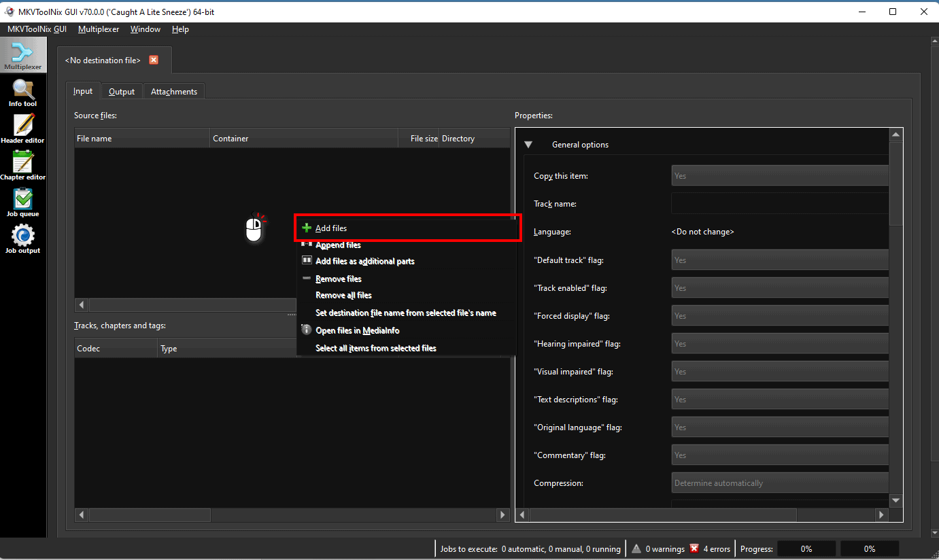Open the Multiplexer menu in menu bar

(99, 29)
